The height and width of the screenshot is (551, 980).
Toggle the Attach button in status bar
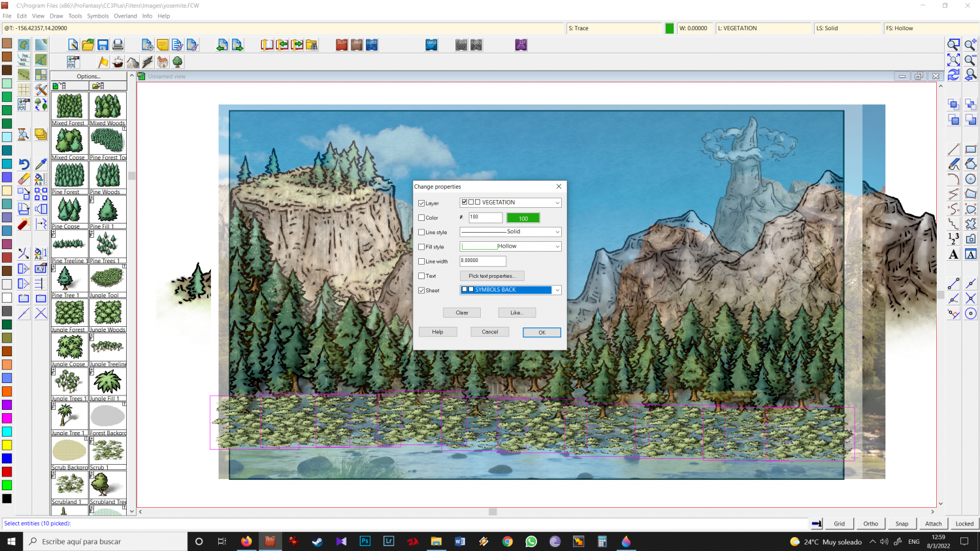[934, 524]
